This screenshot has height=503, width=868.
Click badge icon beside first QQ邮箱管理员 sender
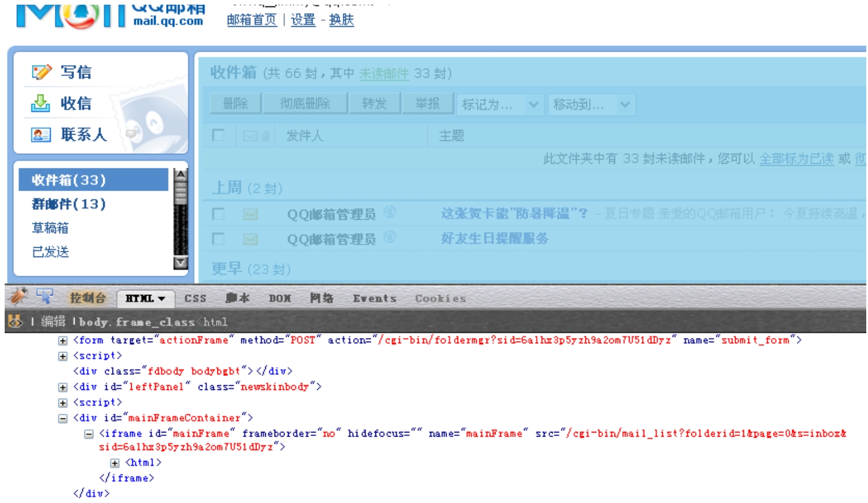click(x=389, y=212)
